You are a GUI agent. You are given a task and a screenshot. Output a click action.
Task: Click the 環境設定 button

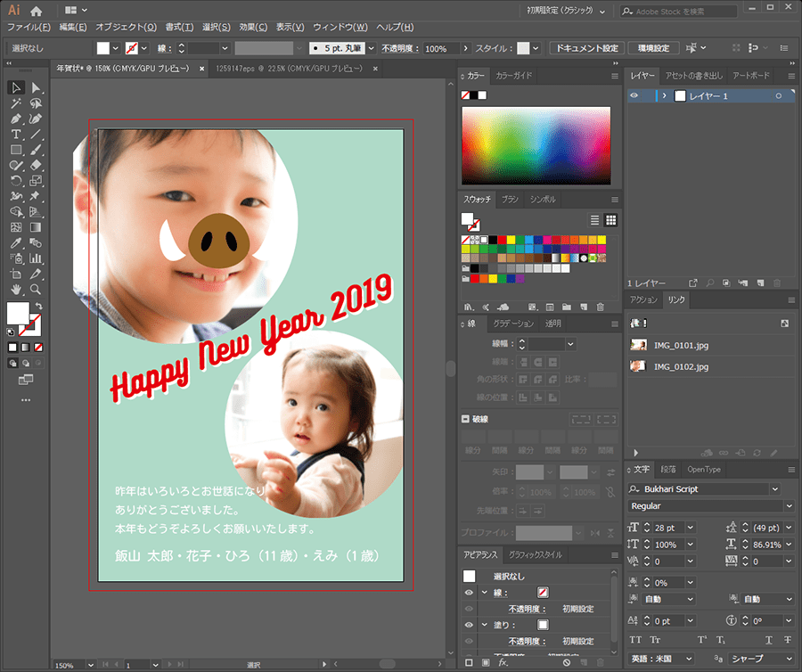[654, 47]
